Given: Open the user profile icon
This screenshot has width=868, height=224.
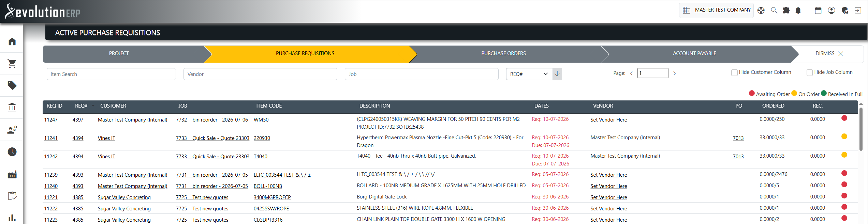Looking at the screenshot, I should [x=832, y=10].
